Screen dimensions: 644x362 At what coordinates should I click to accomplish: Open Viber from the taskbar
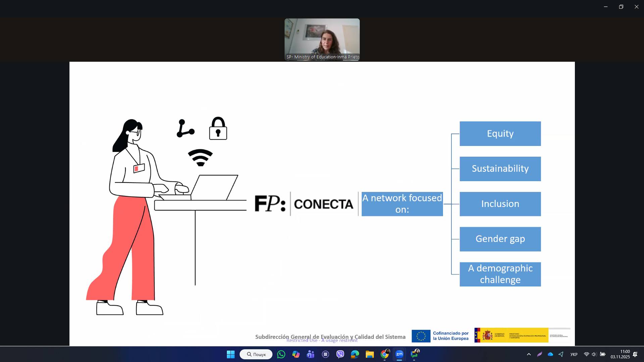(340, 354)
